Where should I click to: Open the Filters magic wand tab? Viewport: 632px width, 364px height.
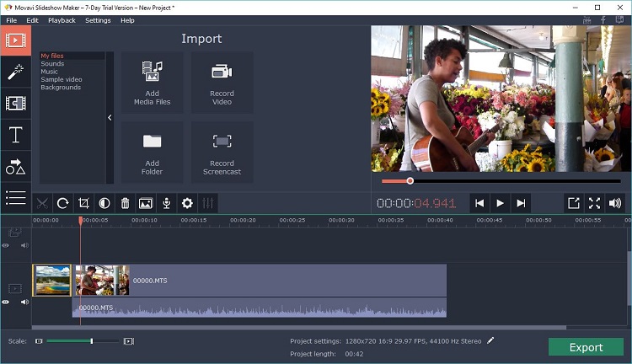(15, 72)
